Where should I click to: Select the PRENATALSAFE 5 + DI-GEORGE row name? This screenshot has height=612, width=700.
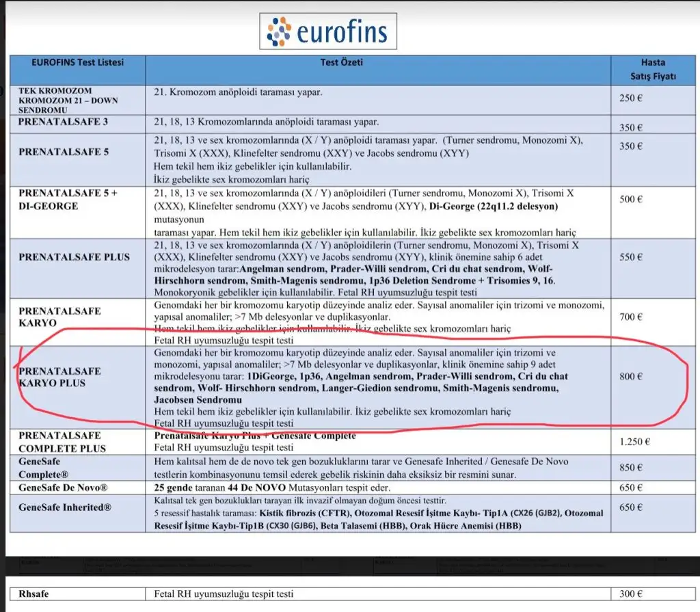(68, 200)
